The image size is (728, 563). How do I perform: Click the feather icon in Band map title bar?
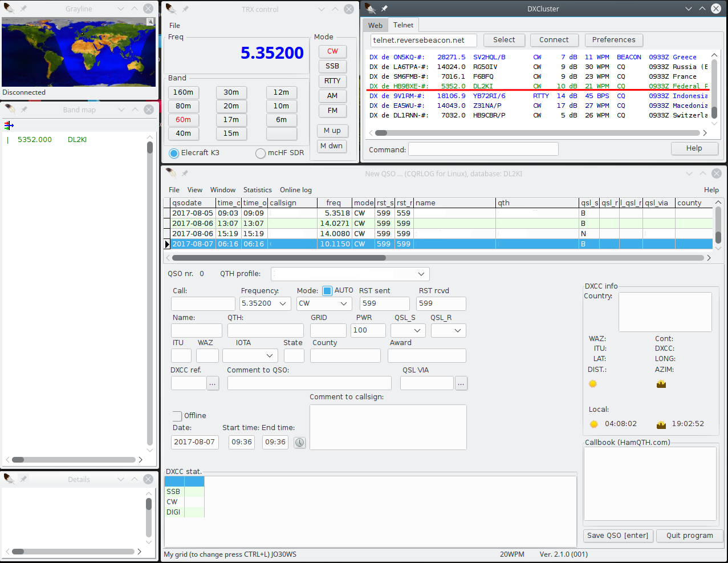tap(10, 109)
